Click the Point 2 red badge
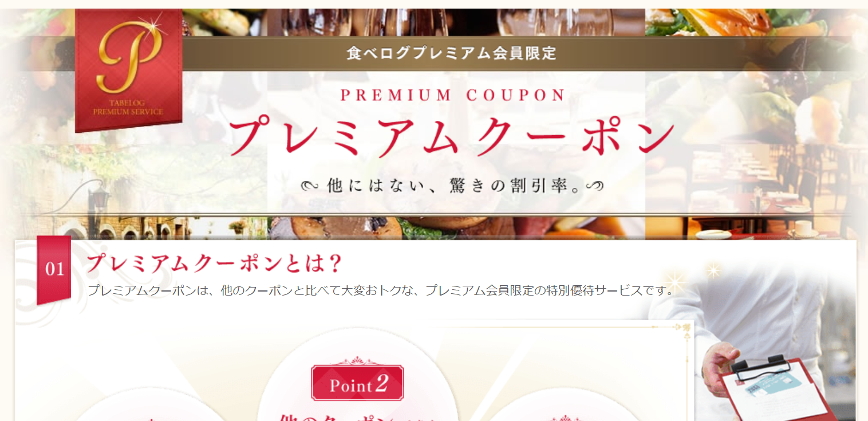Viewport: 868px width, 421px height. [358, 382]
